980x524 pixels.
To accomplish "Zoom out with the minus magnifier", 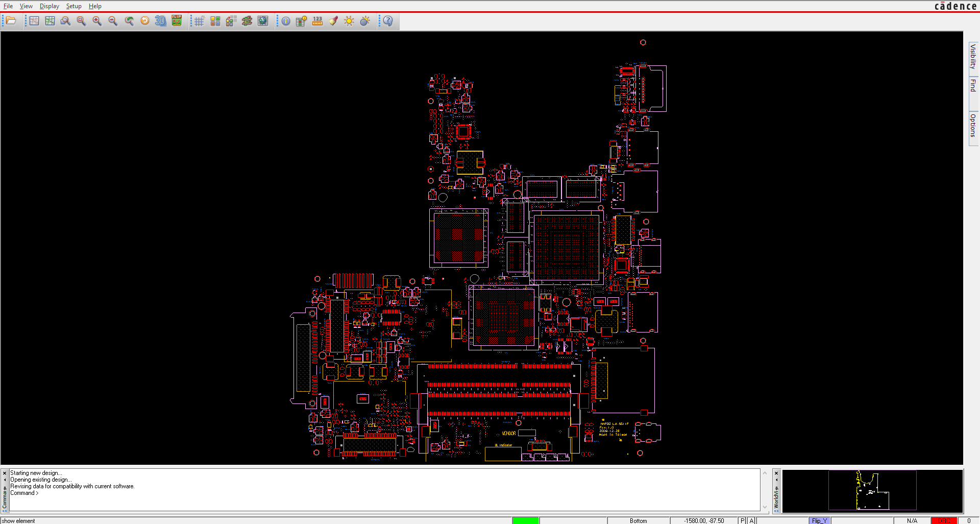I will 113,21.
